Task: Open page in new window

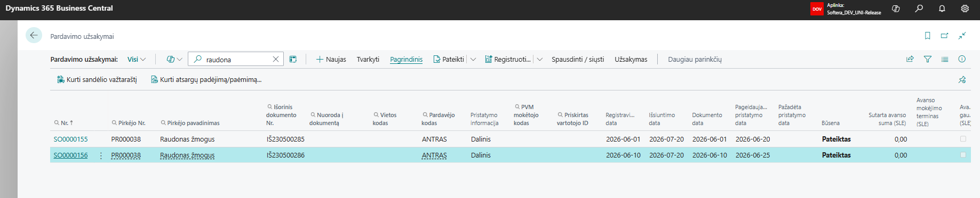Action: [944, 36]
